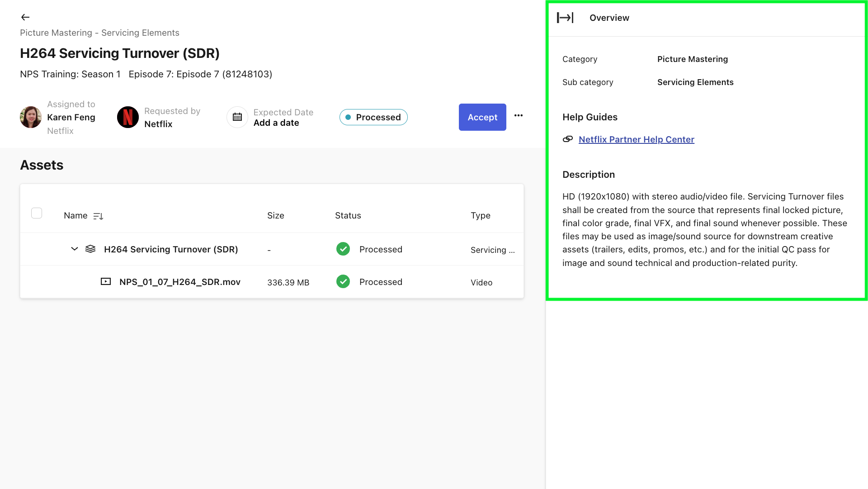The image size is (868, 489).
Task: Click the Type column header
Action: (481, 216)
